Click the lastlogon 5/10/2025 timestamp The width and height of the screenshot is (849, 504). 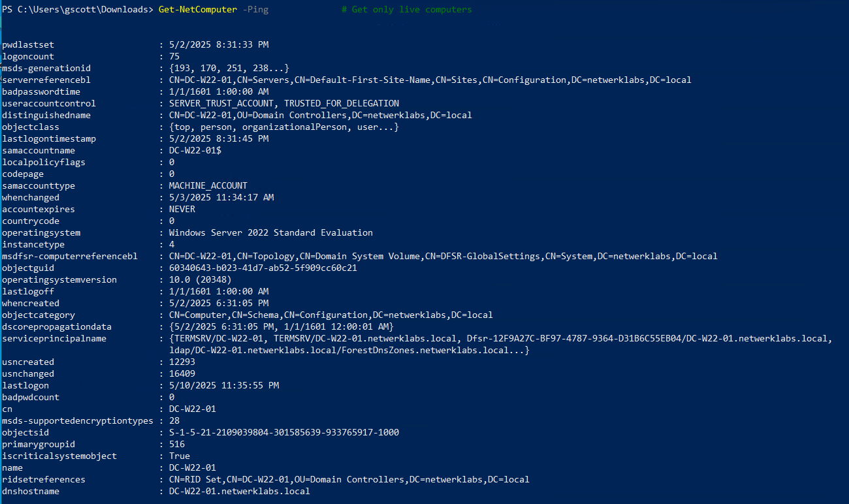(x=223, y=386)
